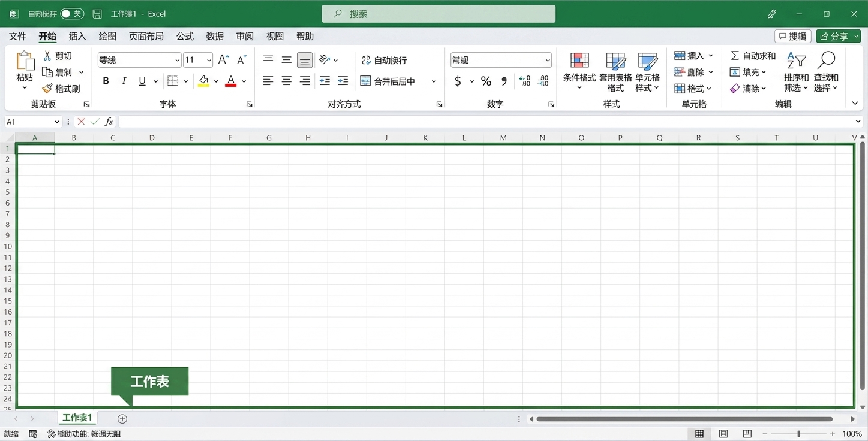Toggle italic formatting
Image resolution: width=868 pixels, height=441 pixels.
point(124,81)
